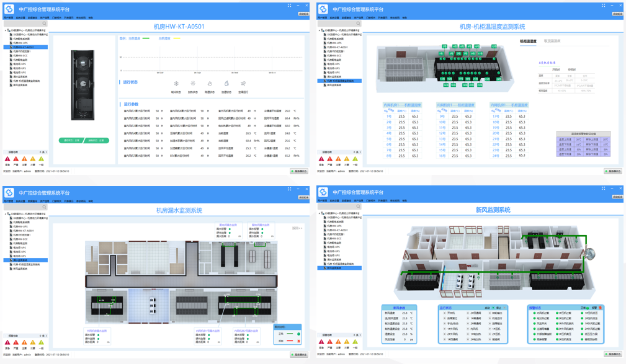Collapse the root tree node in the 机柜温湿度监测系统 window
Image resolution: width=626 pixels, height=364 pixels.
pos(320,30)
